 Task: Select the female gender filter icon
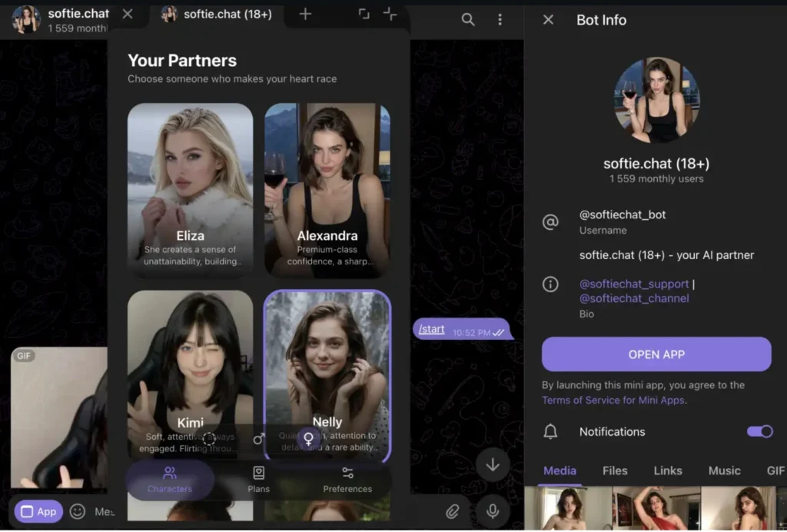(309, 438)
